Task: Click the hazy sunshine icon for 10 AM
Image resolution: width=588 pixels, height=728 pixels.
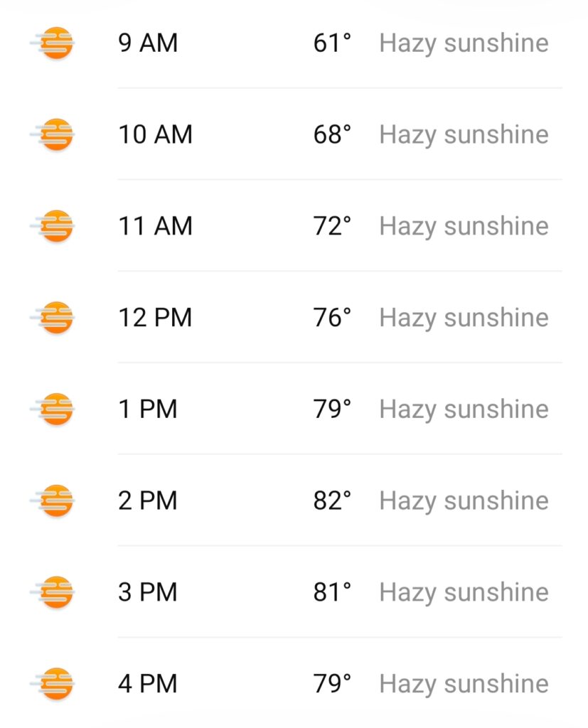Action: pos(55,134)
